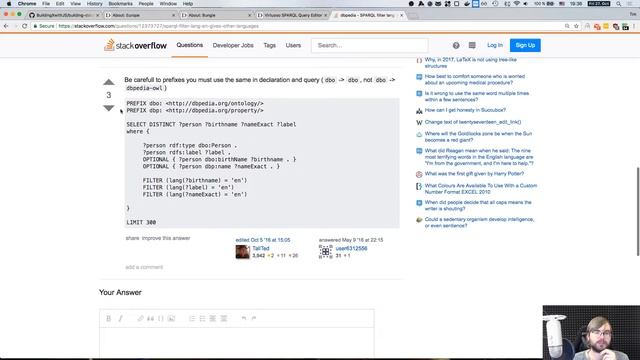
Task: Undo last edit in answer editor
Action: click(x=244, y=318)
